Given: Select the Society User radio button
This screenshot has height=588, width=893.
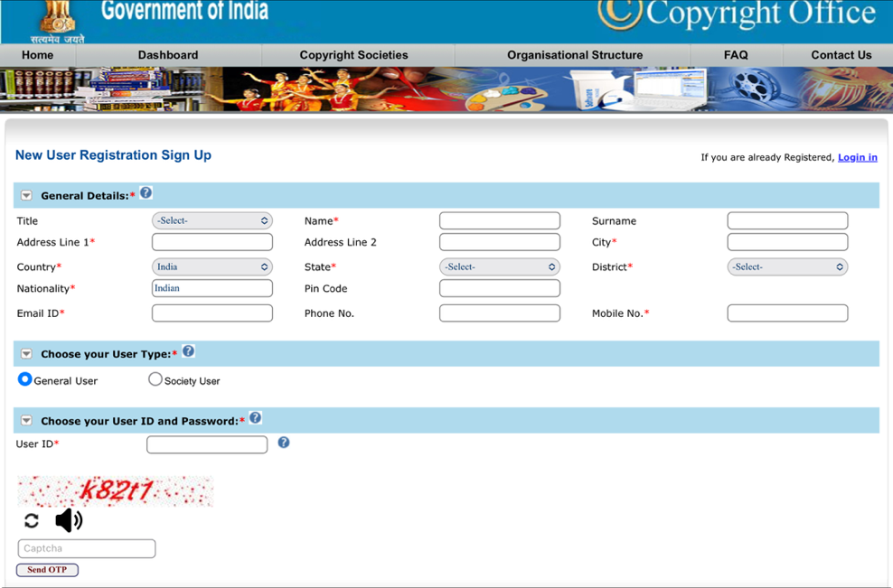Looking at the screenshot, I should [x=155, y=379].
